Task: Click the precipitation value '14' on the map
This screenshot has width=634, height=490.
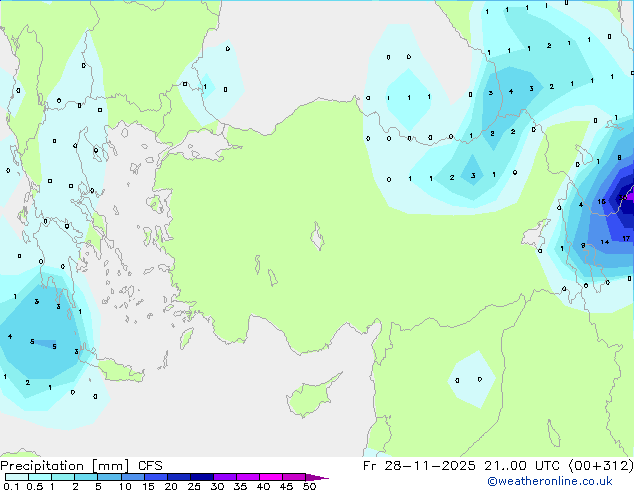Action: click(x=605, y=242)
